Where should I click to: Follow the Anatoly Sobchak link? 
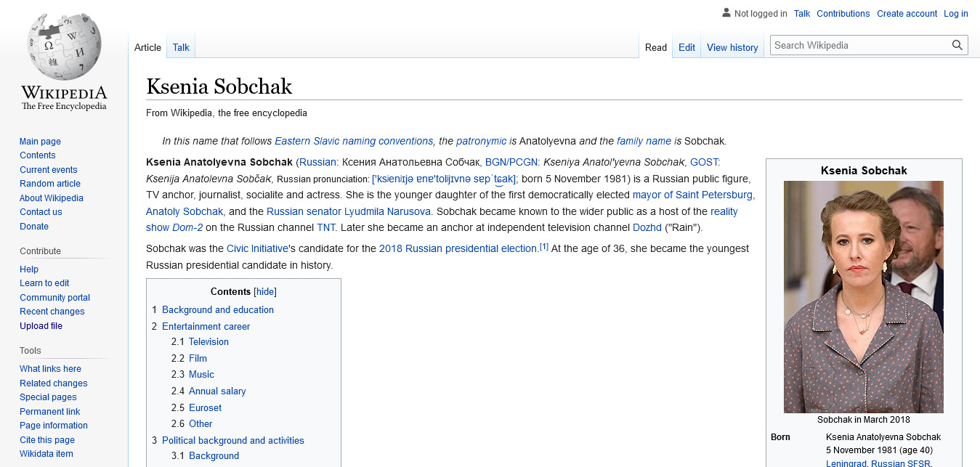185,211
